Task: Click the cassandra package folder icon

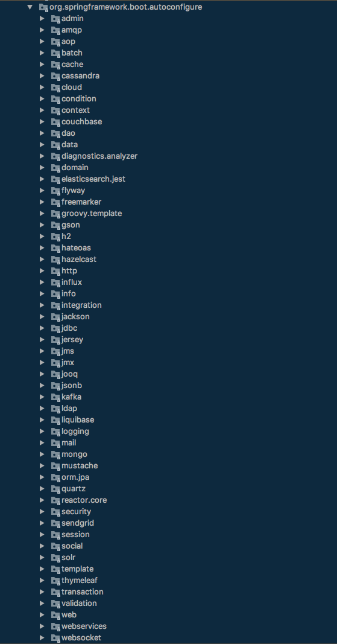Action: tap(55, 76)
